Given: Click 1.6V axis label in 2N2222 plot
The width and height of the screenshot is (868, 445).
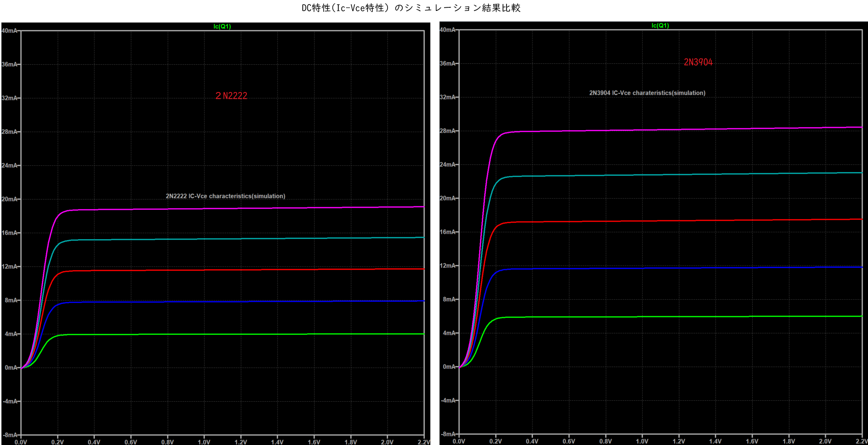Looking at the screenshot, I should [314, 442].
